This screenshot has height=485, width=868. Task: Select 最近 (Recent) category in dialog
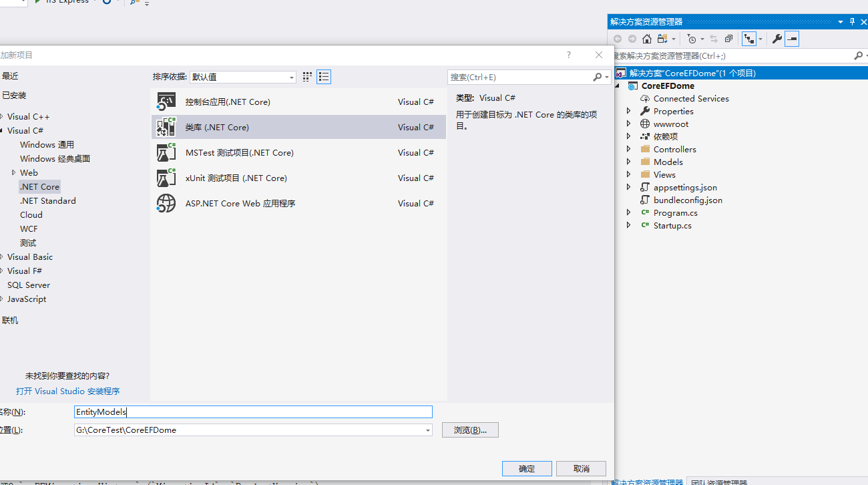[x=10, y=76]
